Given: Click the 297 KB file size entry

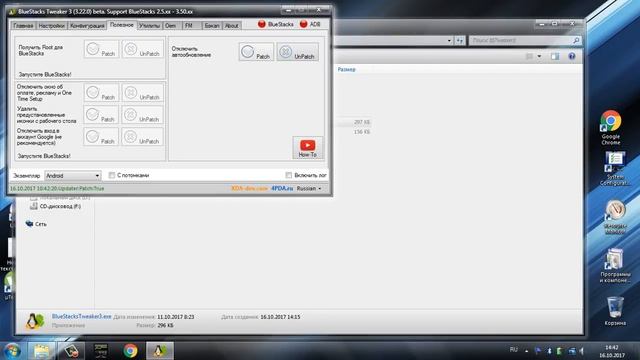Looking at the screenshot, I should [362, 122].
